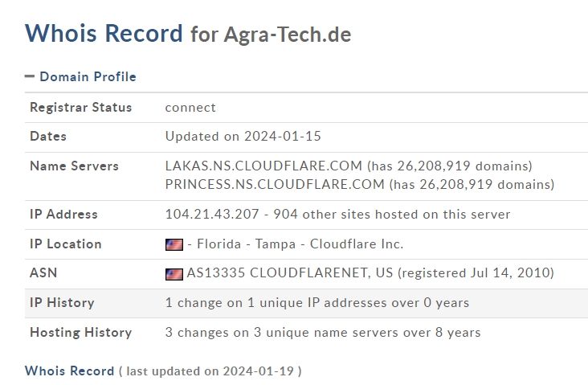
Task: Click the Name Servers row label
Action: coord(74,166)
